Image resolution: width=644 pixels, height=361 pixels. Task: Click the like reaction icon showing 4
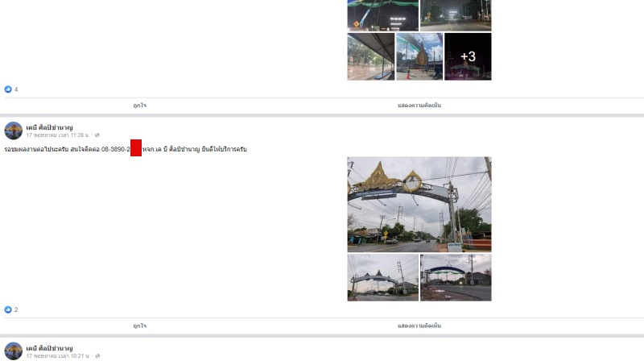(8, 89)
